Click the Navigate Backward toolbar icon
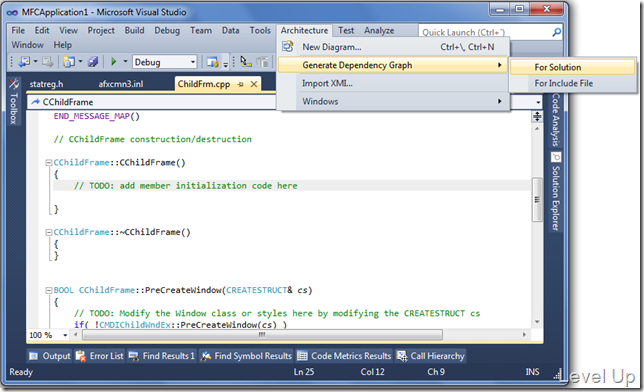Screen dimensions: 644x392 click(24, 62)
